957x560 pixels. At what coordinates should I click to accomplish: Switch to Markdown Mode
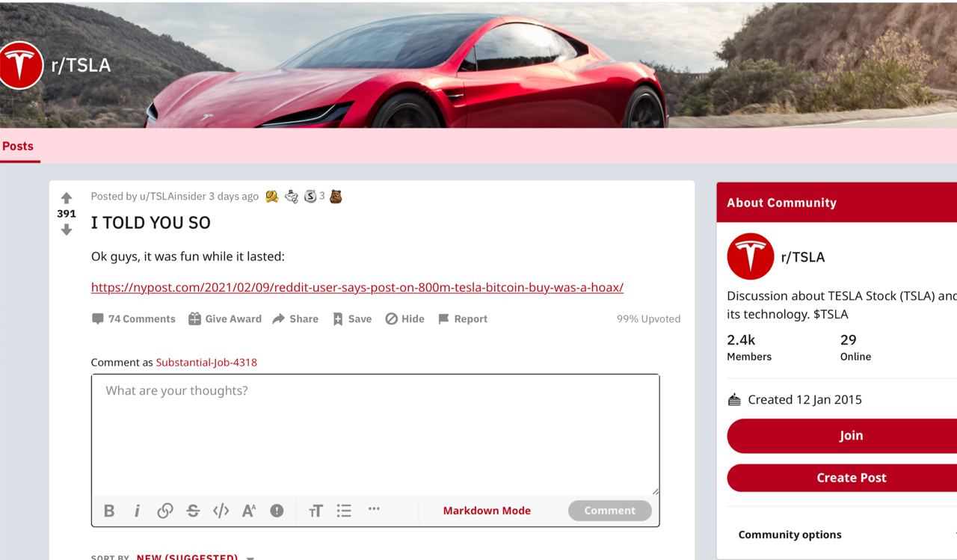pyautogui.click(x=487, y=511)
